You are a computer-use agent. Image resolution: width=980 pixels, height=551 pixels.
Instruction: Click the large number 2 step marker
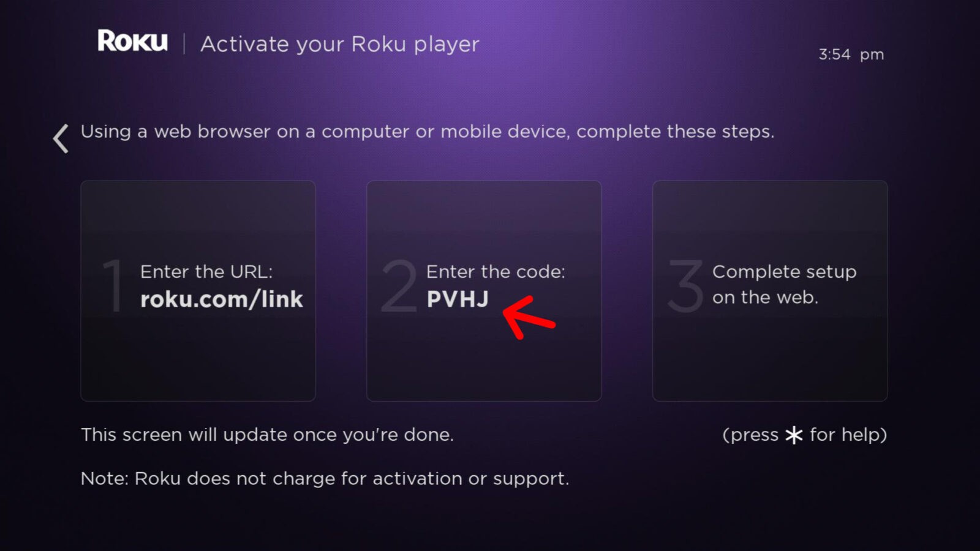399,285
